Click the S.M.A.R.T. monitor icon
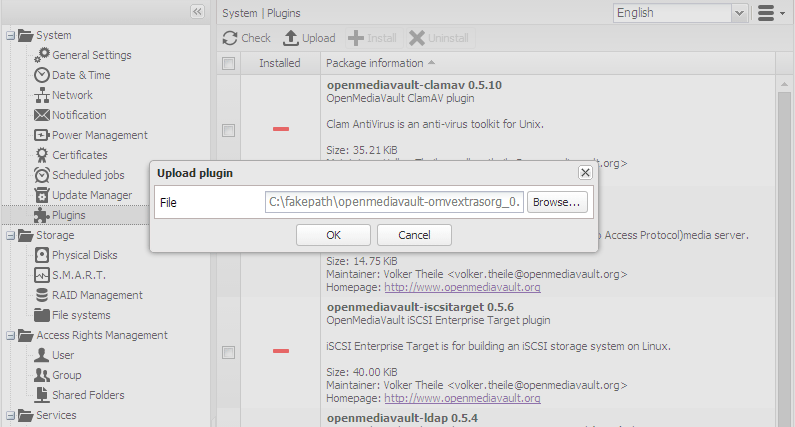The image size is (795, 427). (x=42, y=275)
